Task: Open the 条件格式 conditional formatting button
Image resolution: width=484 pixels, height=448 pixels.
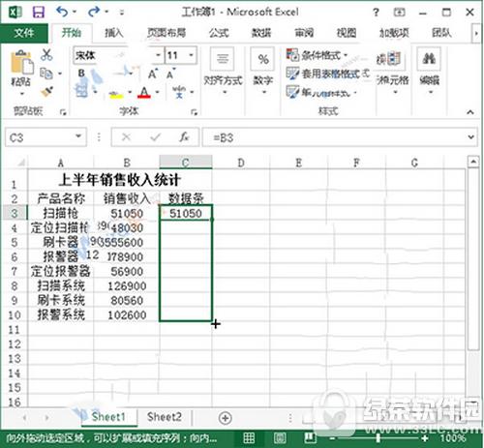Action: coord(317,55)
